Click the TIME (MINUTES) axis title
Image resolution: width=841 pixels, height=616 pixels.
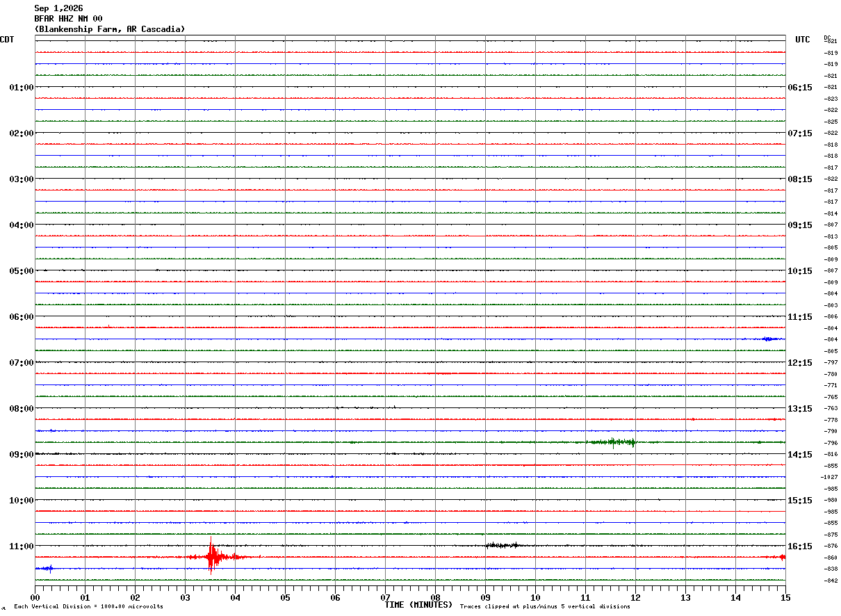[x=418, y=605]
